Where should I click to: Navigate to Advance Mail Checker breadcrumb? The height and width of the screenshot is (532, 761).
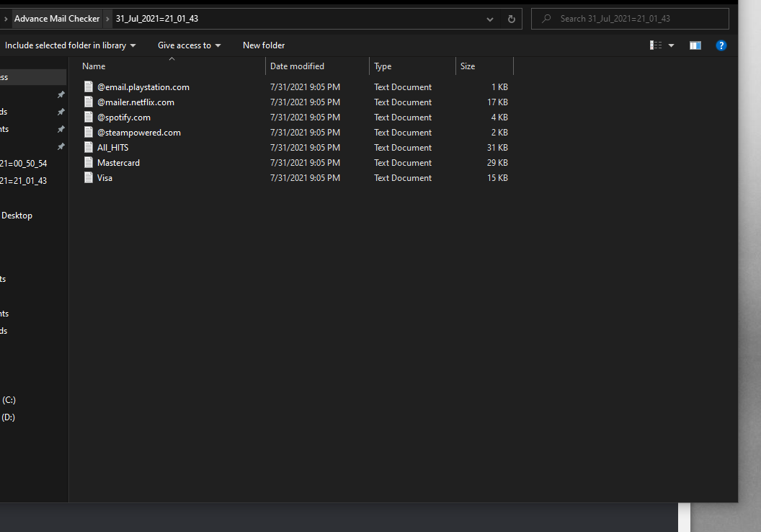(x=57, y=19)
